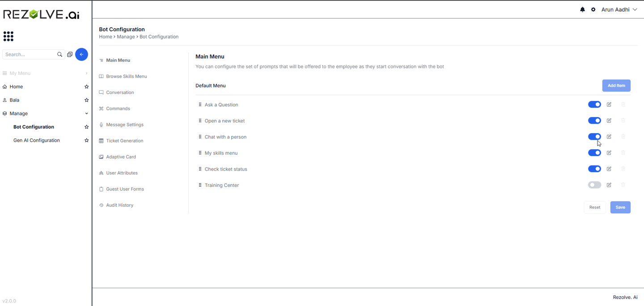Open the Adaptive Card section

(118, 157)
